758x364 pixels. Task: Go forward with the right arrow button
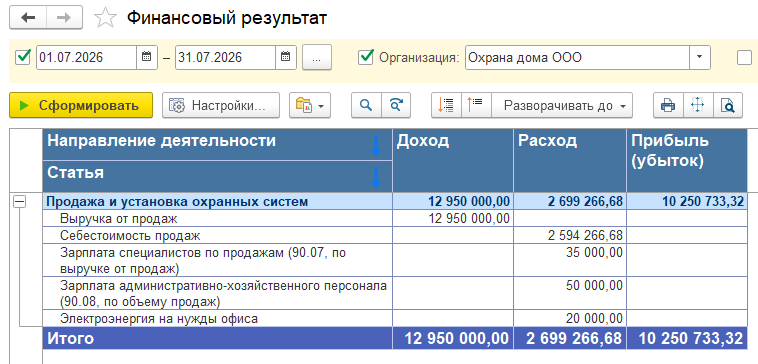[64, 18]
